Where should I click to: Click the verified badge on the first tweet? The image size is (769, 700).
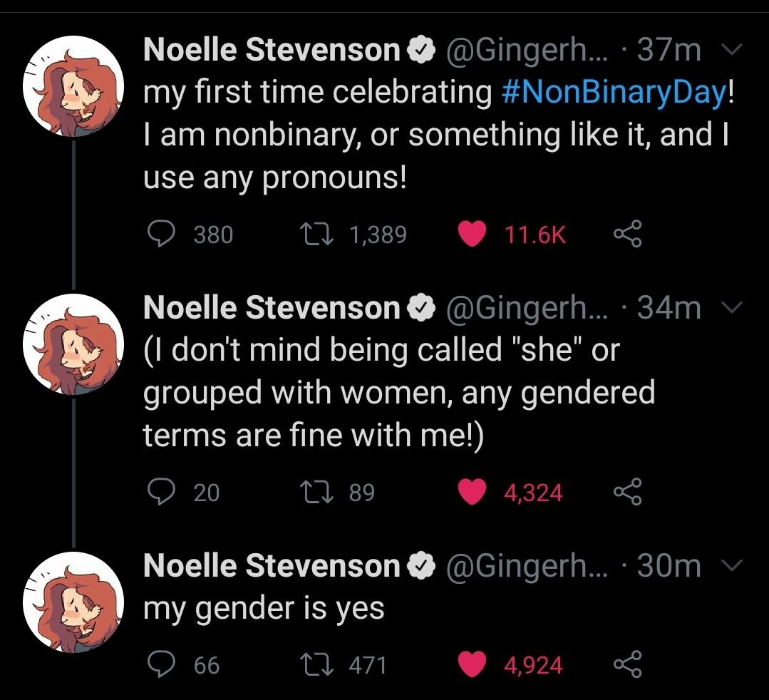[x=420, y=48]
